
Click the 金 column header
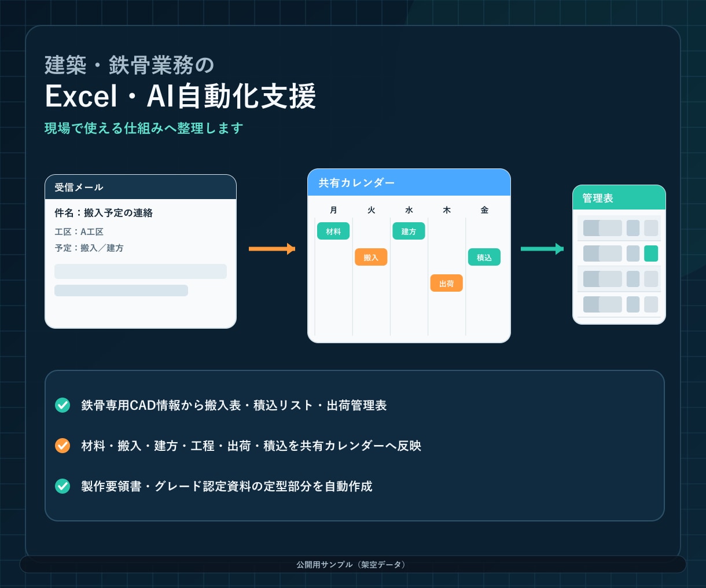coord(484,210)
